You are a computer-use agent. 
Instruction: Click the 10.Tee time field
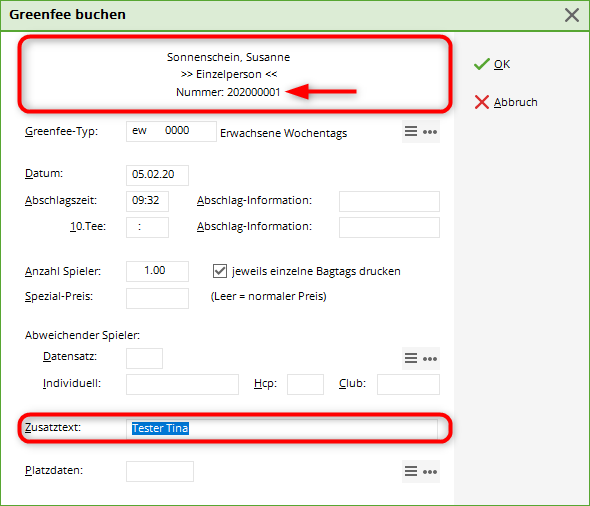148,227
